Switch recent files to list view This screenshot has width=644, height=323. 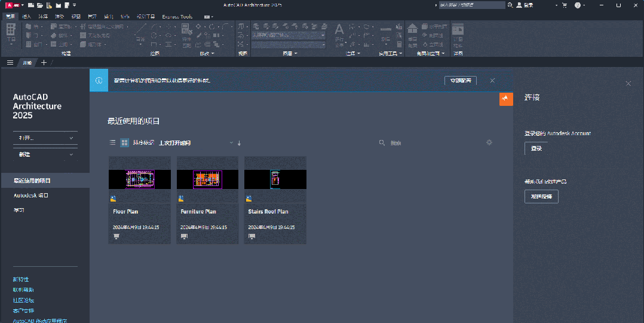point(112,143)
